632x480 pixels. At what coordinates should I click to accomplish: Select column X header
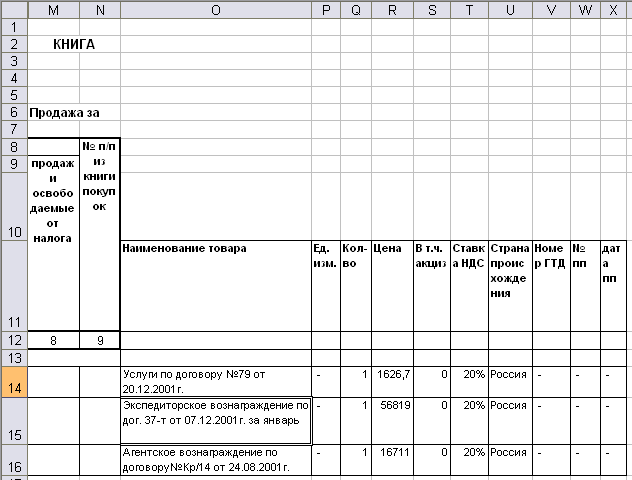point(614,10)
